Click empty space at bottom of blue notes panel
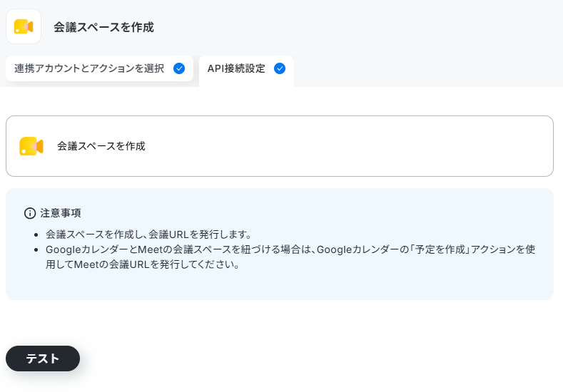The image size is (563, 392). click(x=279, y=287)
